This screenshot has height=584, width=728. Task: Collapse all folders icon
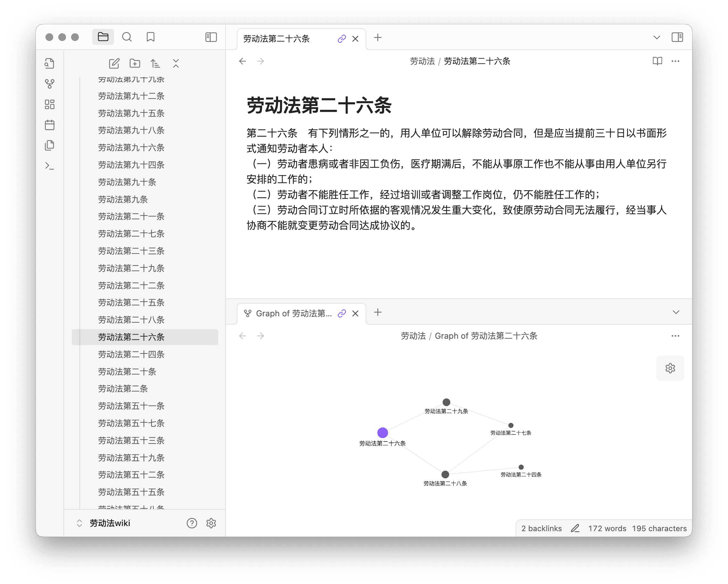tap(176, 63)
